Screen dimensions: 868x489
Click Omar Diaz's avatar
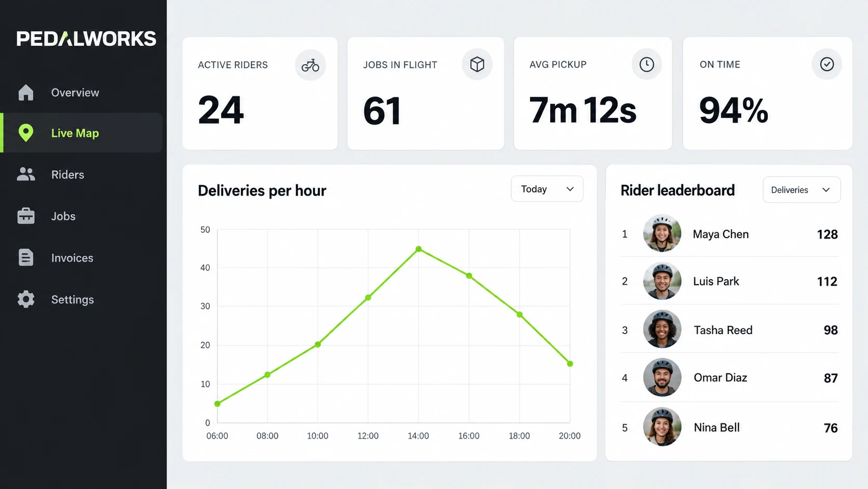coord(662,377)
